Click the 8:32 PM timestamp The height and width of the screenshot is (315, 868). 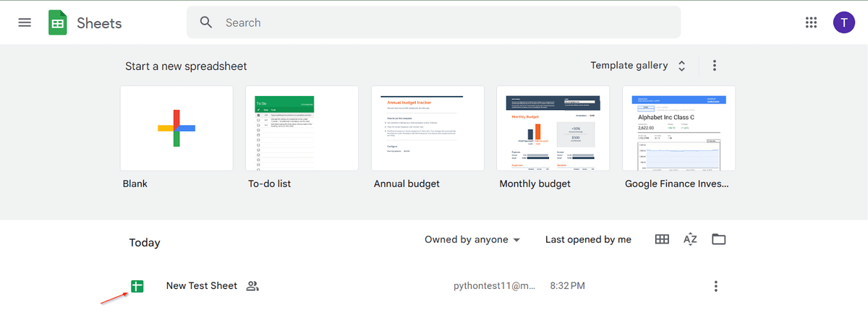(567, 286)
